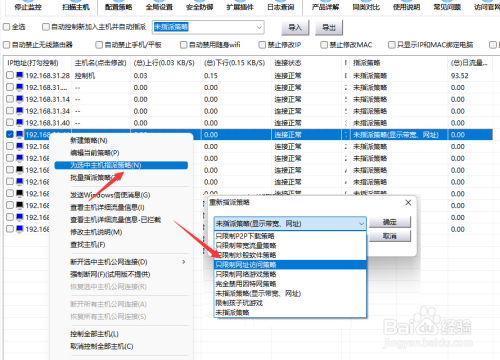This screenshot has height=360, width=500.
Task: Toggle 自动禁用随身wifi checkbox
Action: 184,45
